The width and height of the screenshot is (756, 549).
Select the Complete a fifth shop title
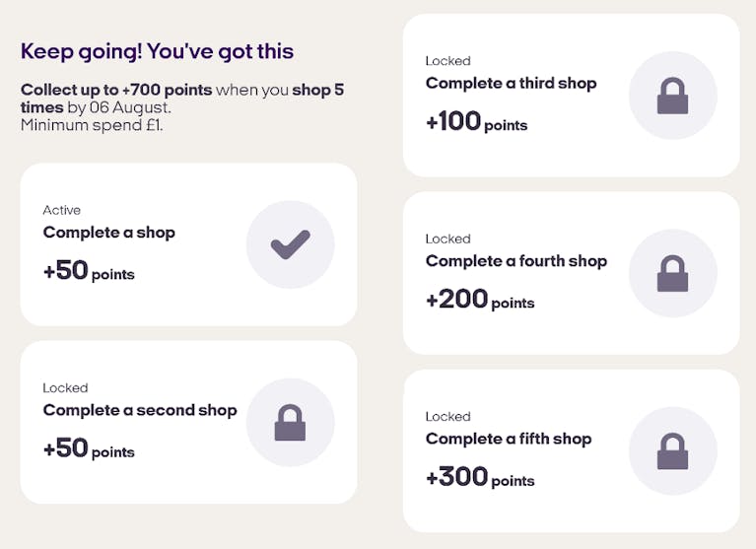[x=509, y=439]
